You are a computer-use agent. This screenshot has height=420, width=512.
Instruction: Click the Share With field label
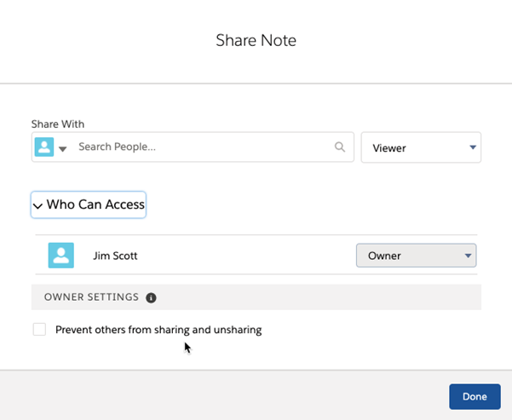(58, 124)
